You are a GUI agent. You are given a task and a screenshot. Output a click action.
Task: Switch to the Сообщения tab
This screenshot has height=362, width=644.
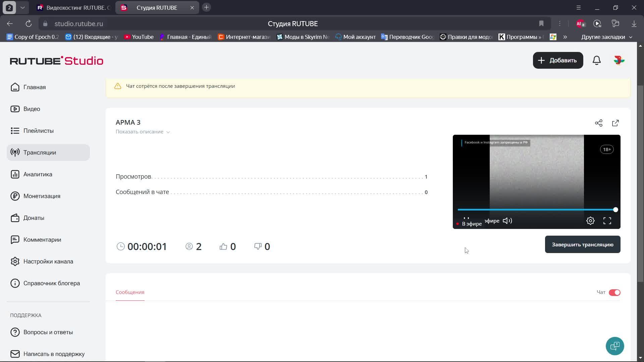click(130, 292)
